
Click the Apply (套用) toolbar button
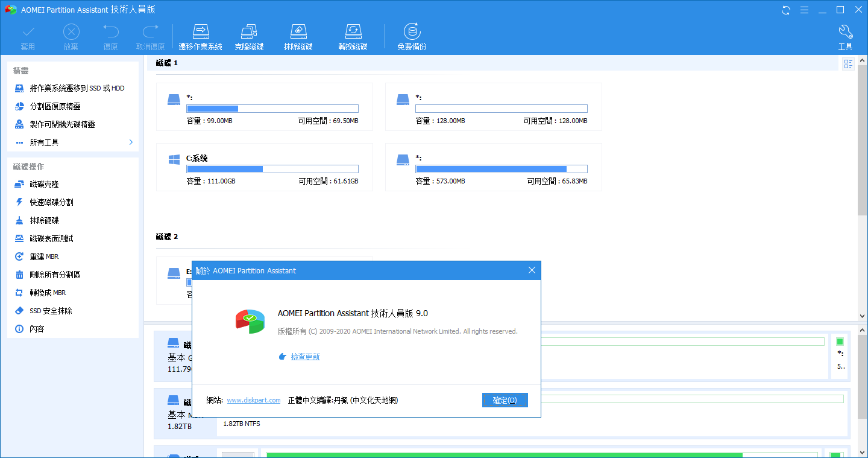coord(28,37)
